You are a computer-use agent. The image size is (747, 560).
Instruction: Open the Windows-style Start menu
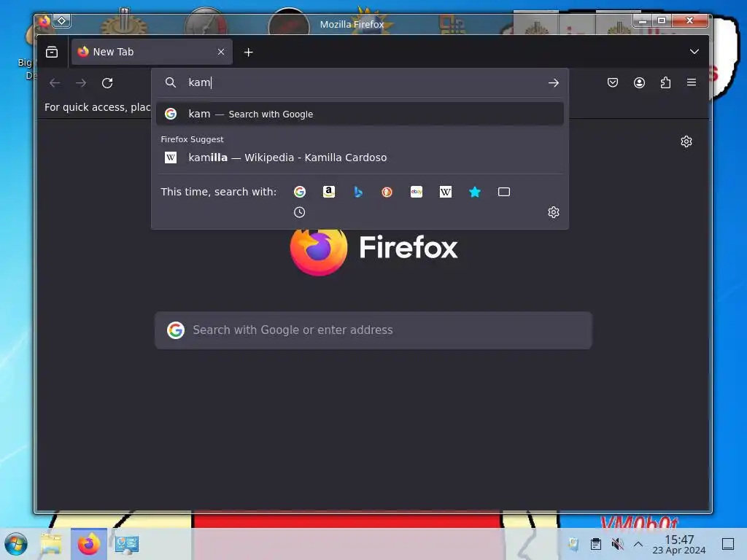click(16, 544)
